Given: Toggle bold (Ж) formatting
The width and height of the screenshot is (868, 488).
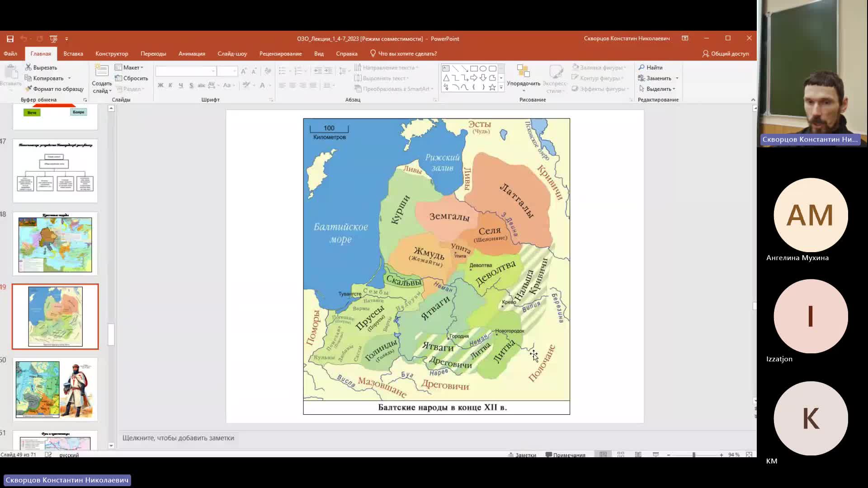Looking at the screenshot, I should click(160, 85).
